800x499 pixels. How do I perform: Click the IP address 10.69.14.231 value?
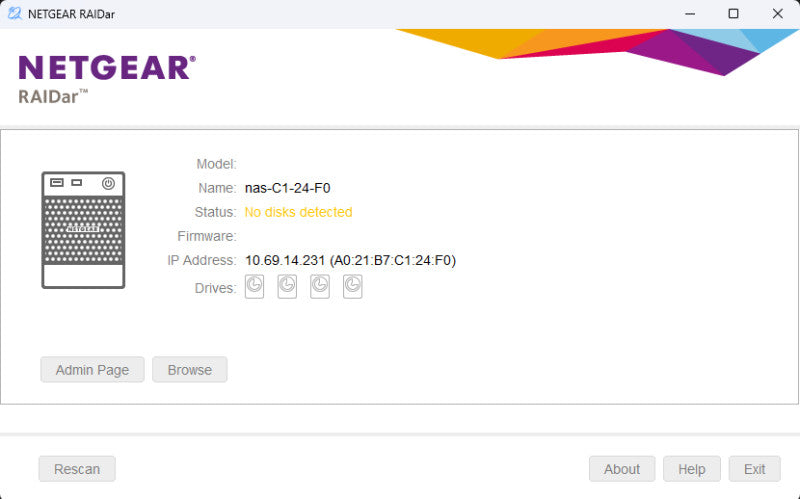pyautogui.click(x=351, y=260)
